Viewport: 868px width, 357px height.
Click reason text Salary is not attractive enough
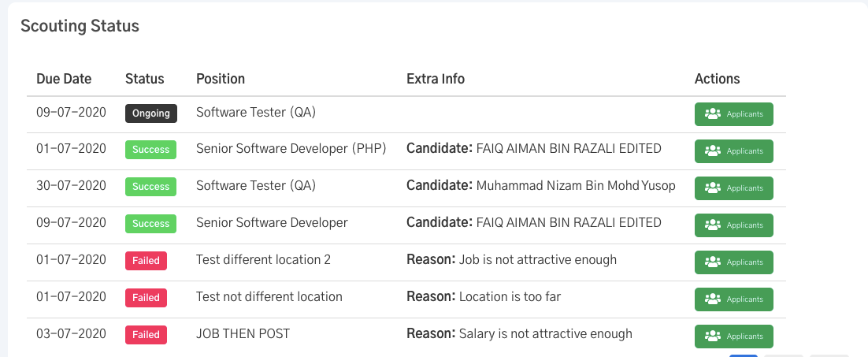click(x=545, y=334)
